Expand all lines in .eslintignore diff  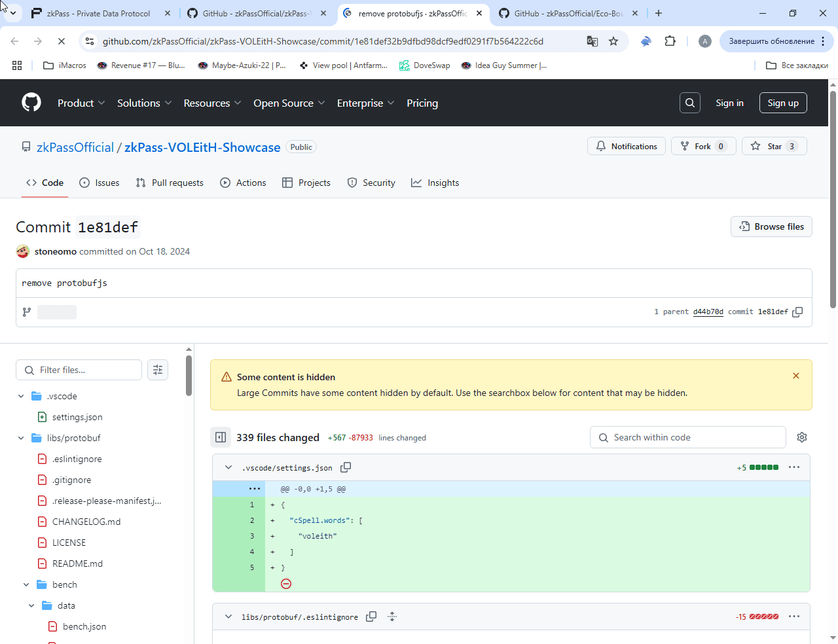(x=392, y=617)
